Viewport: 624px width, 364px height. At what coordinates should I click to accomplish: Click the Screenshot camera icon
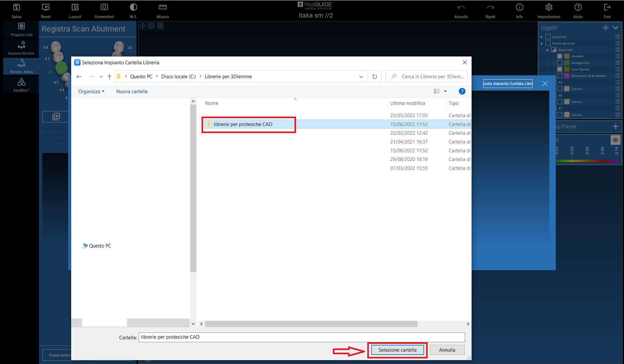coord(104,7)
